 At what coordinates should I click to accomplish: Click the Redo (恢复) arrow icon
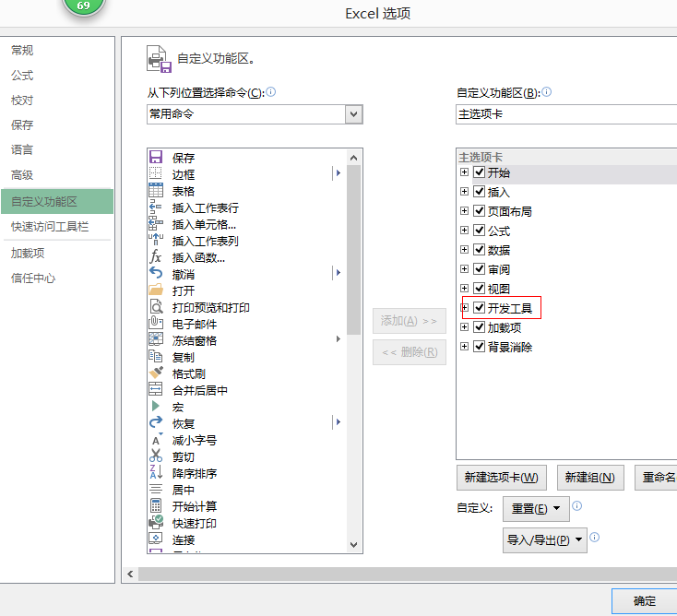pyautogui.click(x=156, y=423)
